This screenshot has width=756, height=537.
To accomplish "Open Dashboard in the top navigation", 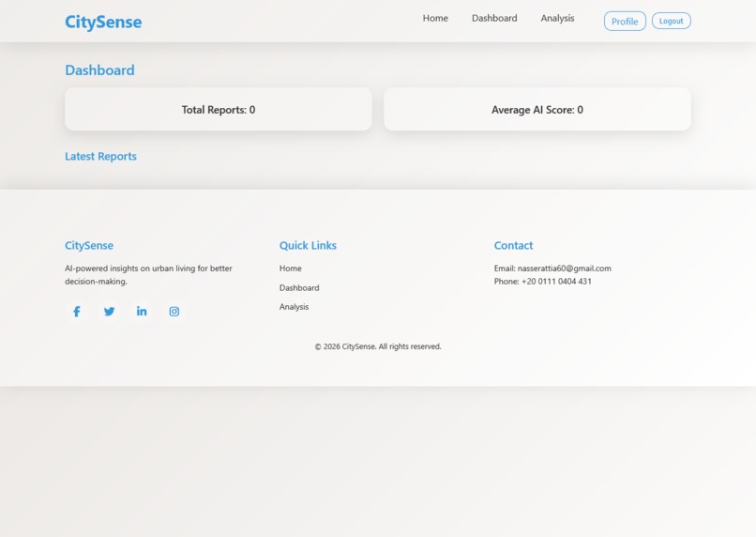I will coord(494,19).
